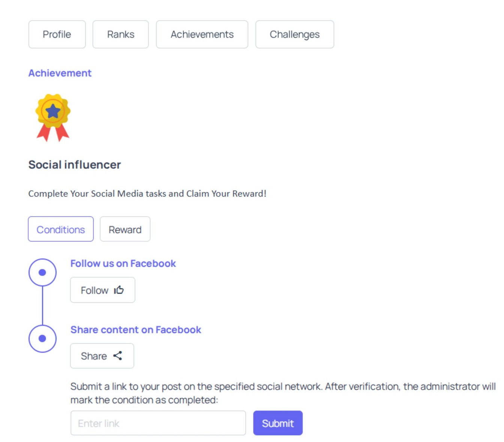This screenshot has height=442, width=504.
Task: Show the Reward tab
Action: point(125,229)
